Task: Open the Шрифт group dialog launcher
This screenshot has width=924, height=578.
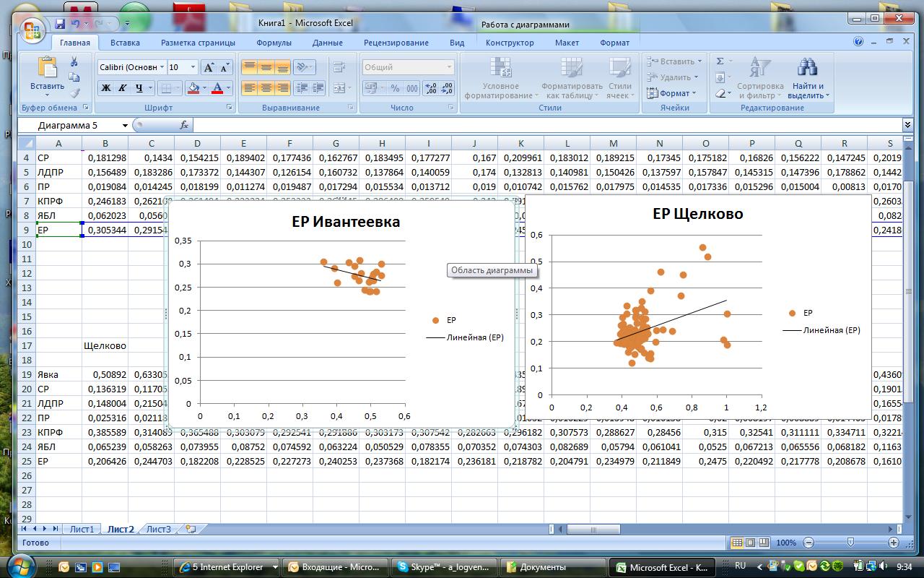Action: tap(230, 108)
